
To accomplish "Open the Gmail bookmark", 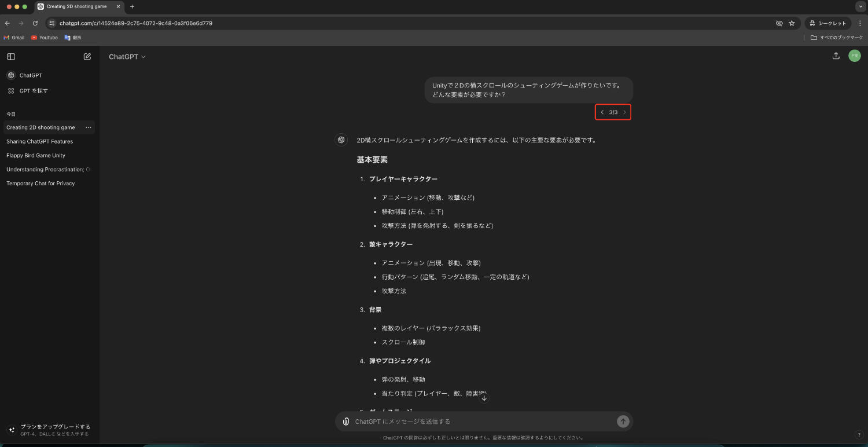I will tap(14, 38).
